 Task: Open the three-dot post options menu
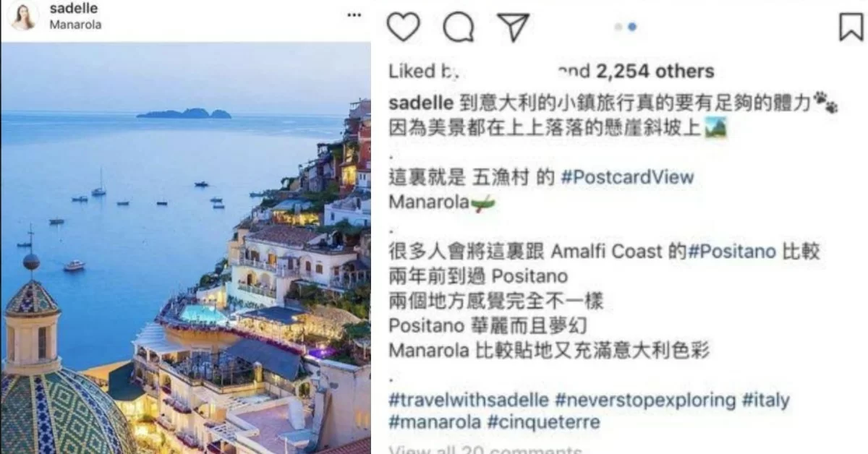[x=353, y=15]
